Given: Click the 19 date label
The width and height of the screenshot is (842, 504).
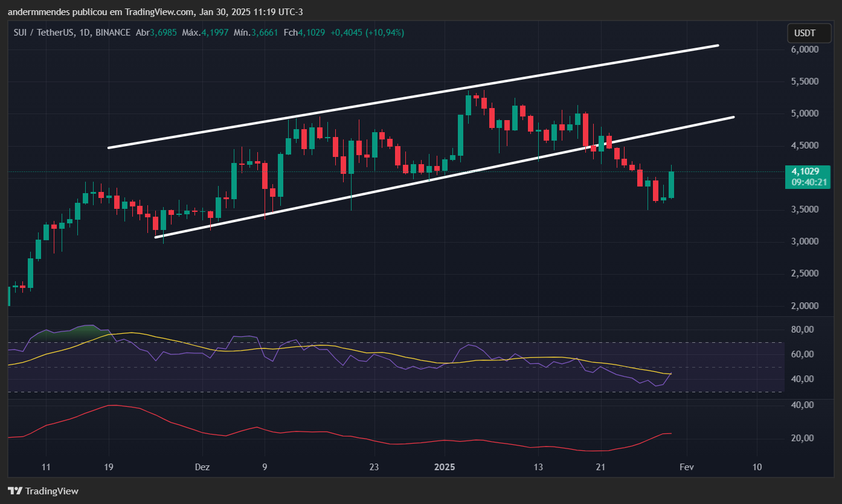Looking at the screenshot, I should 109,467.
